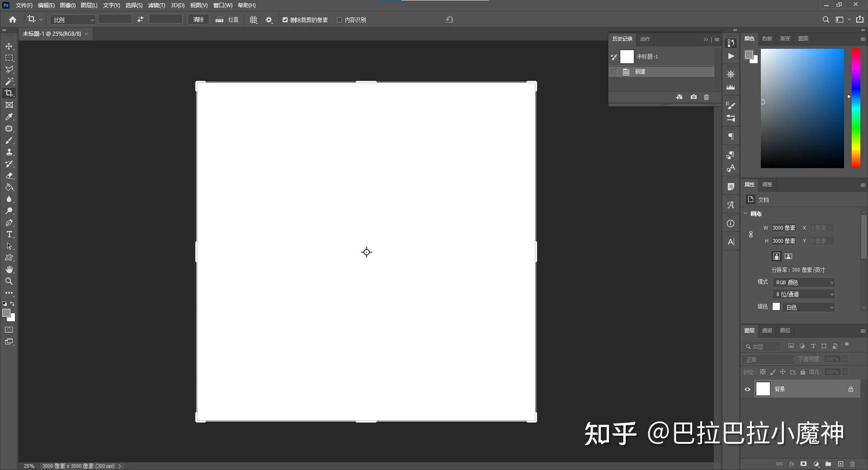Select the Move tool

[x=9, y=46]
